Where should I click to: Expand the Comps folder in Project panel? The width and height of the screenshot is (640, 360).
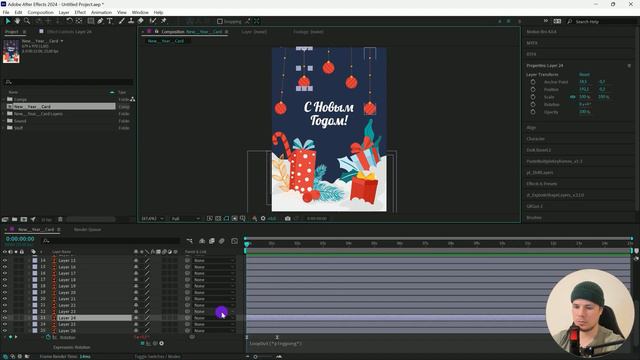(x=4, y=99)
